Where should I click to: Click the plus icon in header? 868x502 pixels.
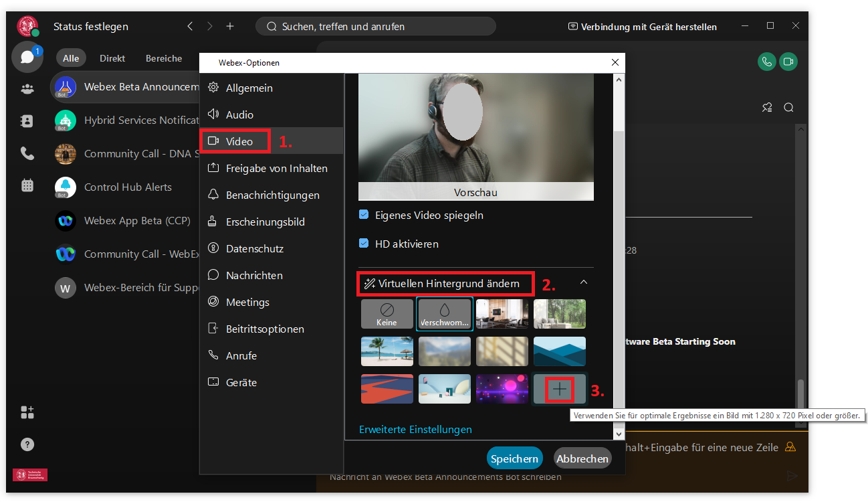(x=230, y=26)
